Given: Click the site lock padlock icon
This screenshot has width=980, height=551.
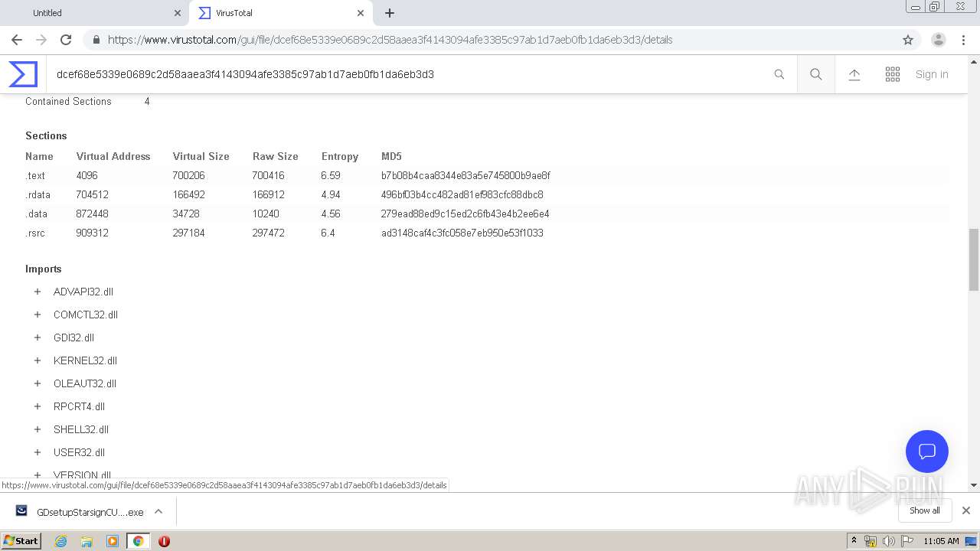Looking at the screenshot, I should click(96, 40).
